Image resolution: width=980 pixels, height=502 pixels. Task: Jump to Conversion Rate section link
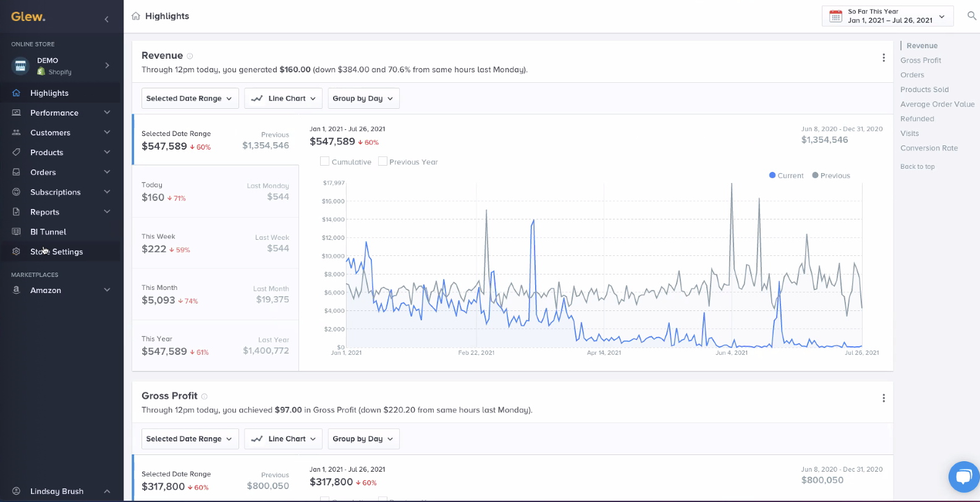coord(929,148)
